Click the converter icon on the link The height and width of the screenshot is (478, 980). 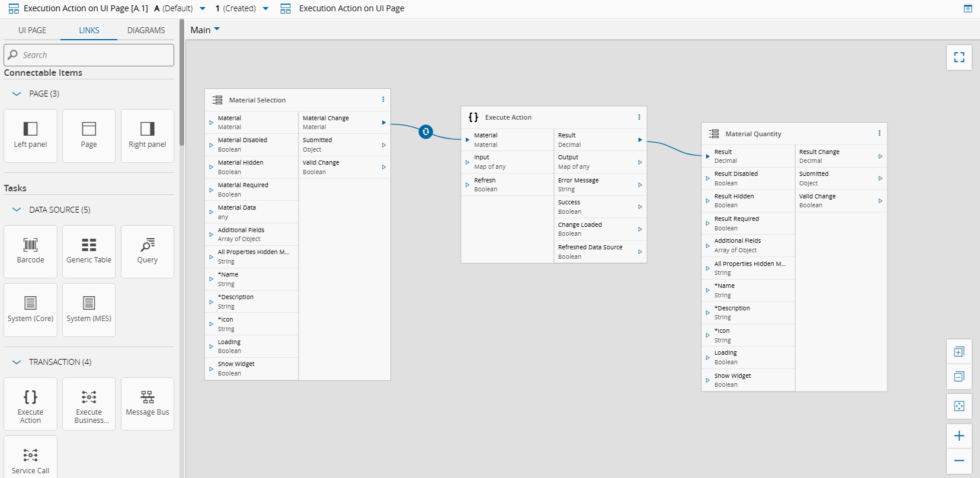[x=425, y=132]
